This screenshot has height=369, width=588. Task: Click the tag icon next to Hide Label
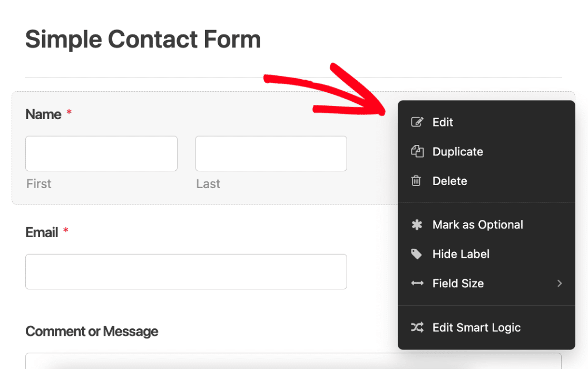[x=417, y=254]
